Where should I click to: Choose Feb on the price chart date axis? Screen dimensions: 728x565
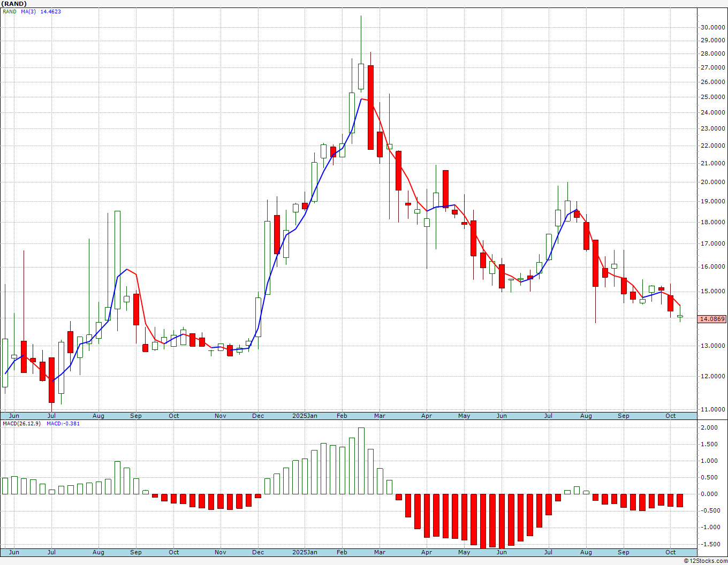342,416
